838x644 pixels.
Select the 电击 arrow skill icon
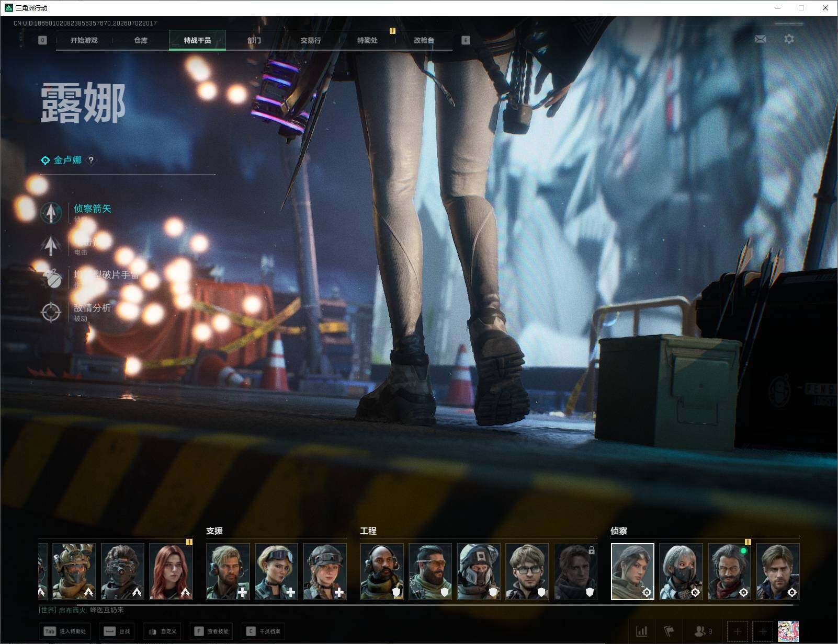(x=51, y=246)
